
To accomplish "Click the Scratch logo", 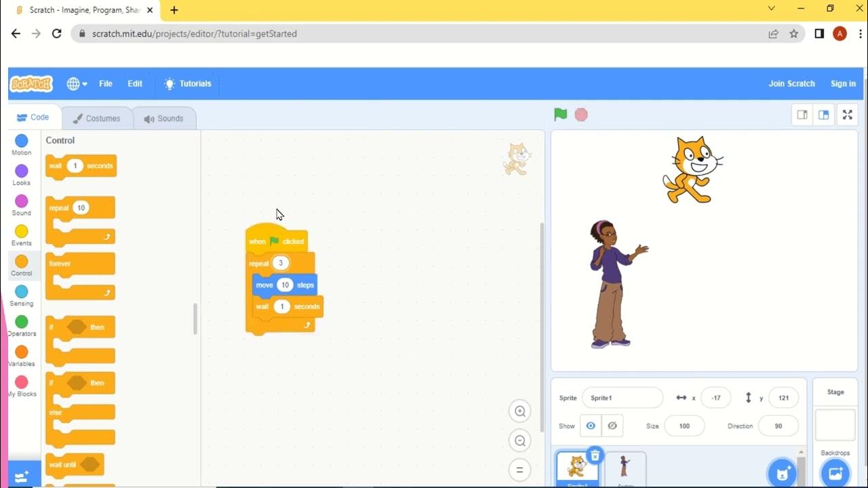I will (x=31, y=84).
